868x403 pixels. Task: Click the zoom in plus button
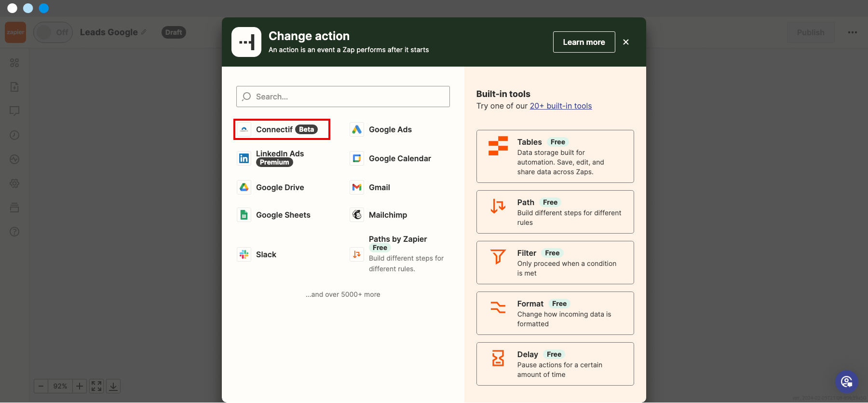(x=80, y=386)
